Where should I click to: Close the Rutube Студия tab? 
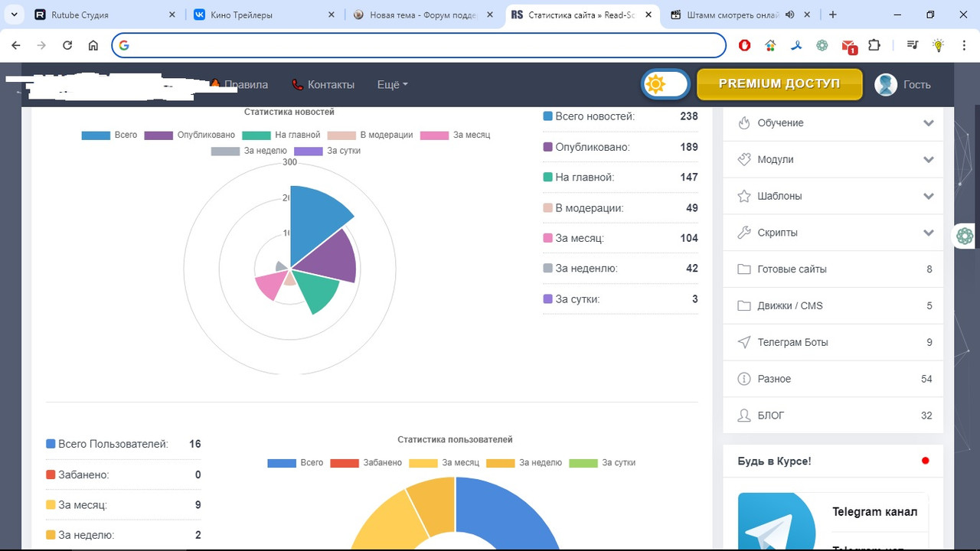pyautogui.click(x=172, y=15)
